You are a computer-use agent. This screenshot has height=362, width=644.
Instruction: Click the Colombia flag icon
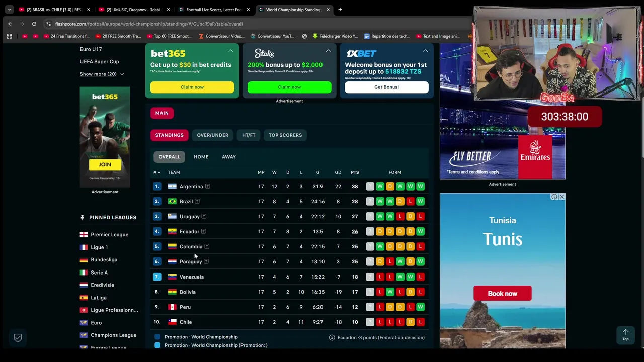point(172,247)
